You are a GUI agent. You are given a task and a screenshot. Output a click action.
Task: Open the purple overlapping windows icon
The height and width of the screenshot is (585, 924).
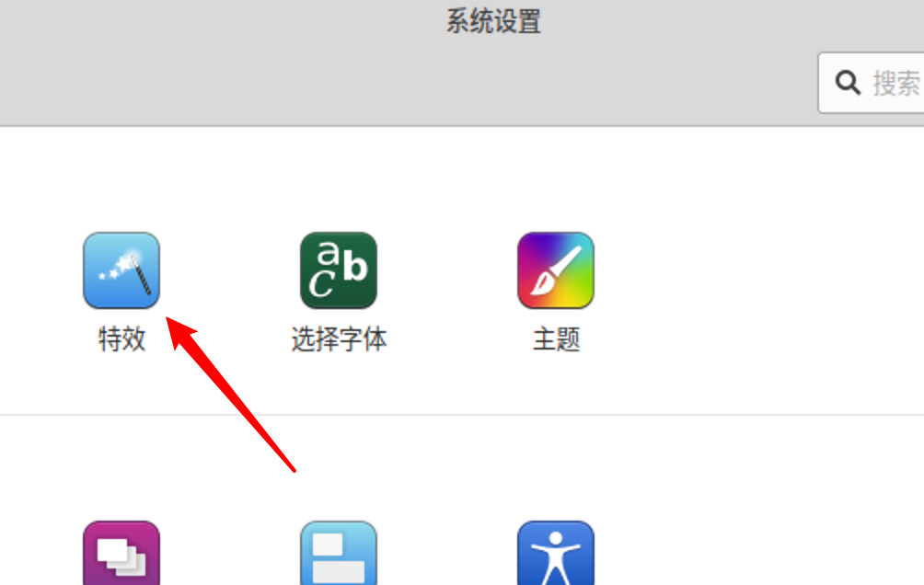[121, 553]
